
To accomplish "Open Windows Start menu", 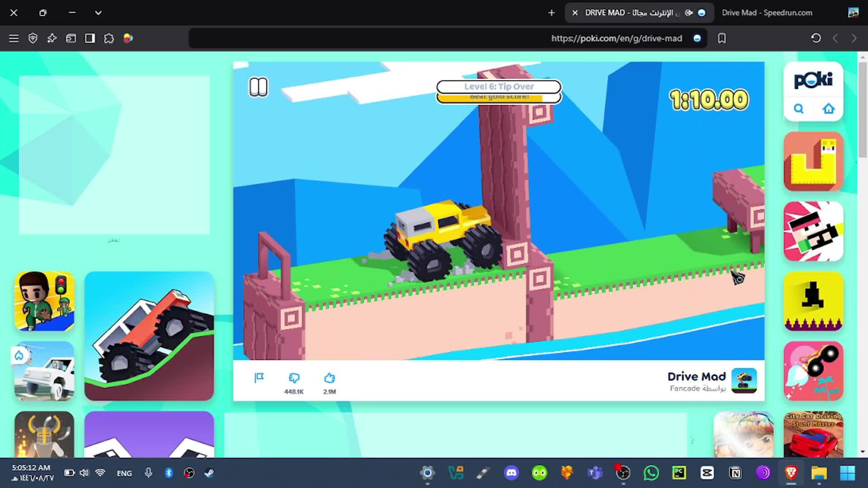I will click(847, 473).
